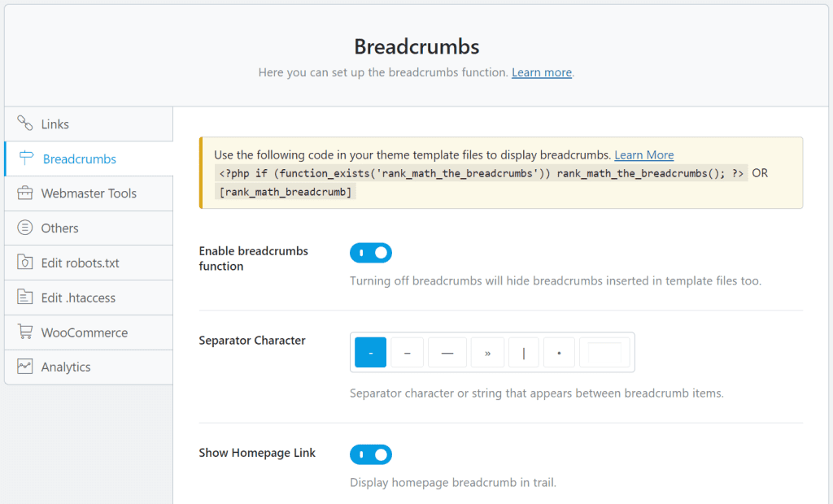Open the Webmaster Tools section
This screenshot has height=504, width=833.
click(85, 193)
